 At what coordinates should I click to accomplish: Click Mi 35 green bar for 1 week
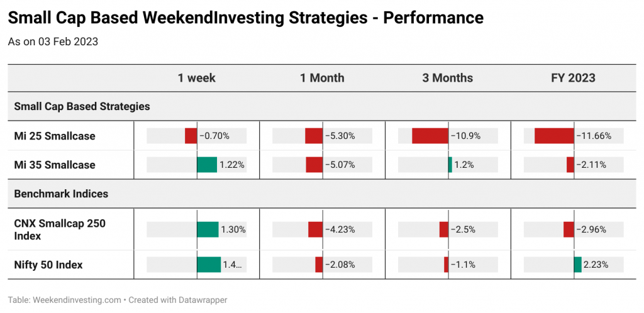coord(207,165)
